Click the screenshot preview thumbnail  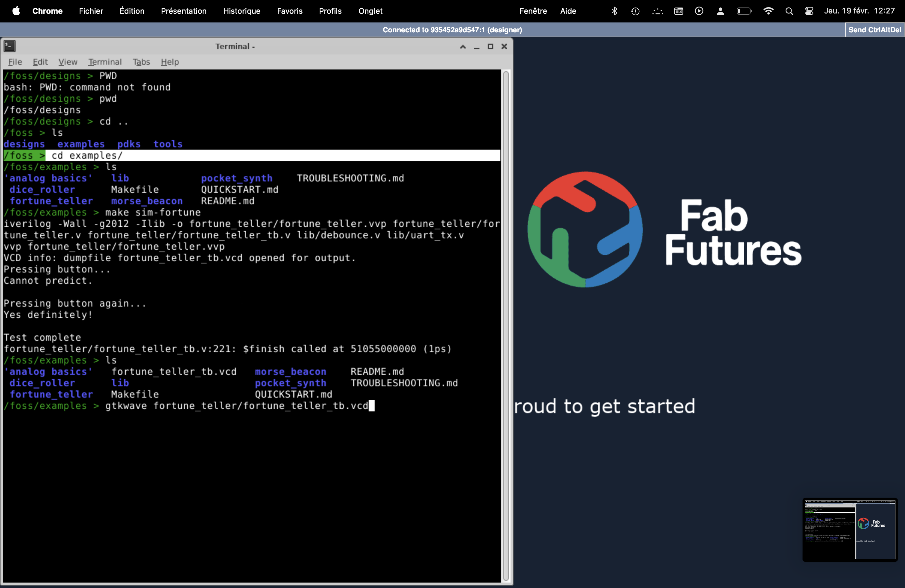pyautogui.click(x=850, y=530)
